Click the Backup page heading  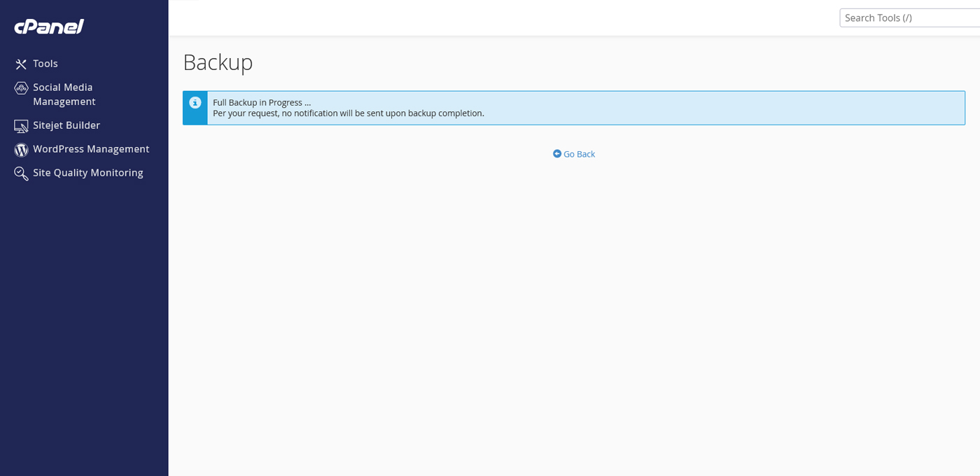(x=218, y=62)
